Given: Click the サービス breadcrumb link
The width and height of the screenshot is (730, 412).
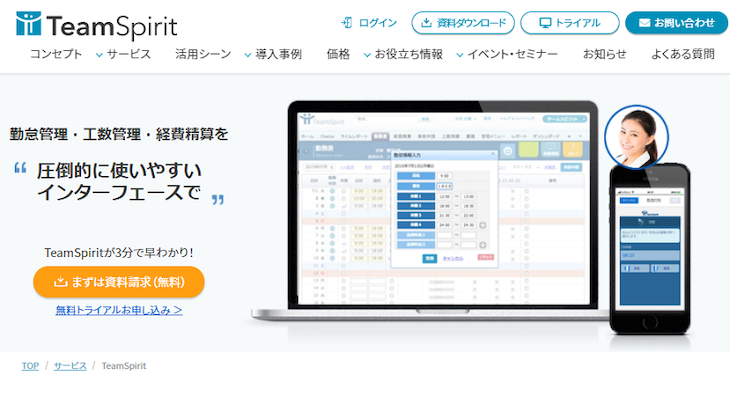Looking at the screenshot, I should click(70, 366).
